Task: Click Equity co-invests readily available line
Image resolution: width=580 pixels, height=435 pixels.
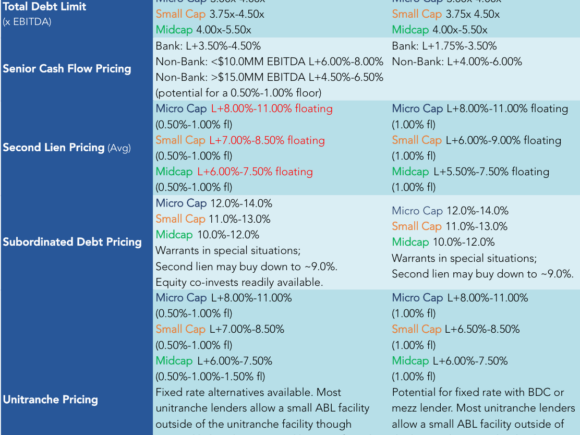Action: (239, 282)
